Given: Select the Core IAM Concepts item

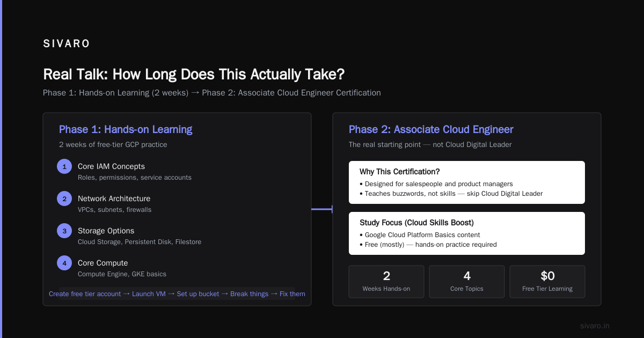Looking at the screenshot, I should 134,172.
